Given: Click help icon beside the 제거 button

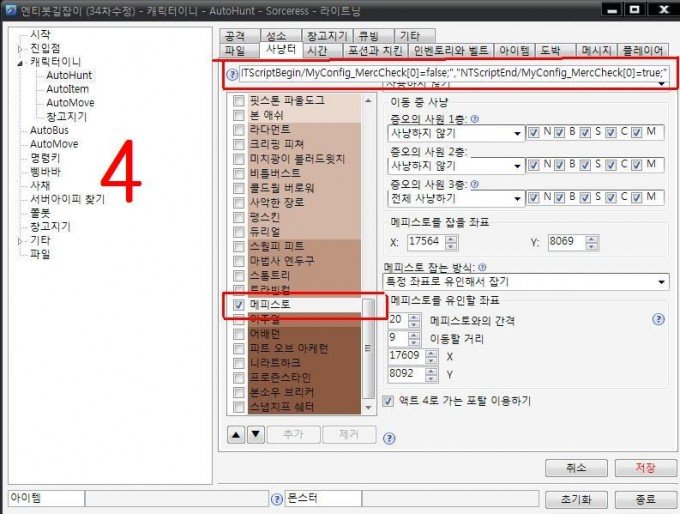Looking at the screenshot, I should (x=389, y=439).
